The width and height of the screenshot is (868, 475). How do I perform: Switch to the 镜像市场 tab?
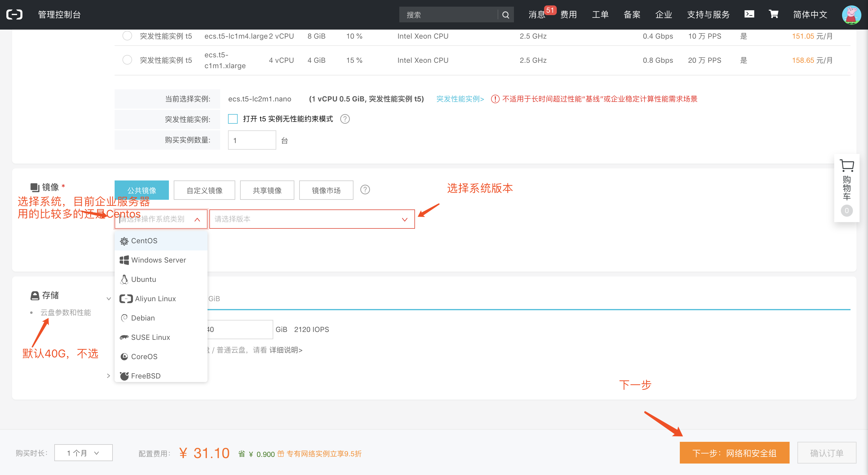pos(326,190)
